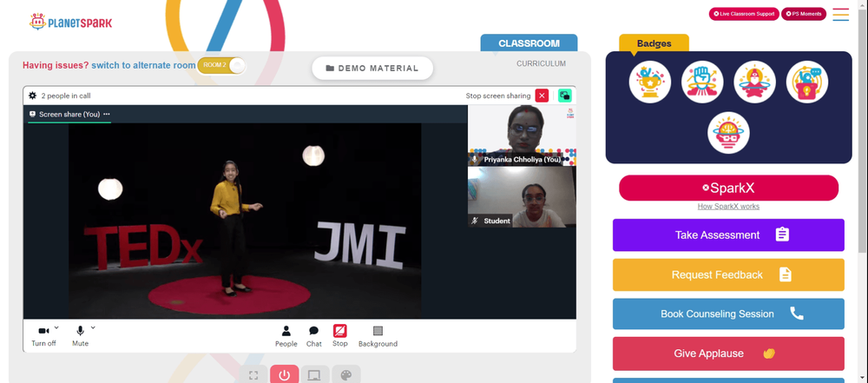Click the shared TEDx screen video
Image resolution: width=868 pixels, height=383 pixels.
tap(245, 221)
